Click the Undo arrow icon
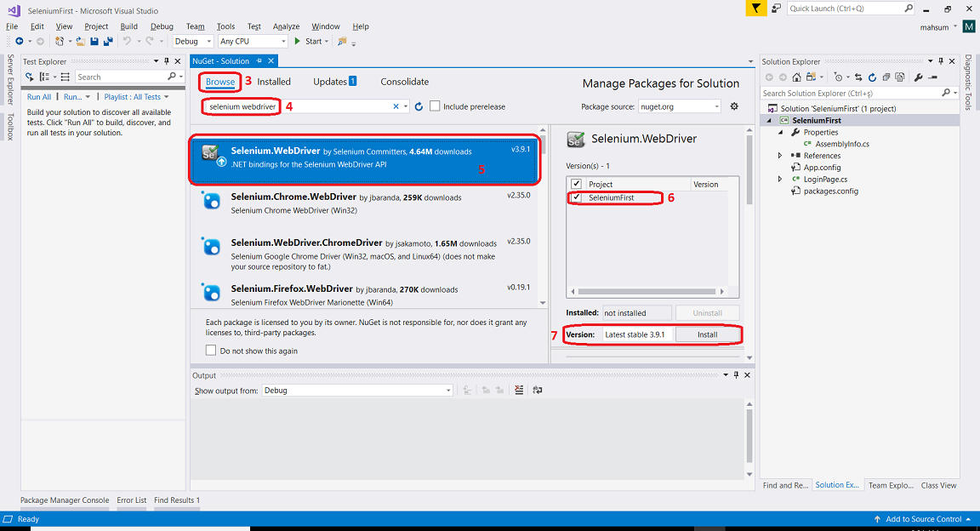 coord(127,42)
